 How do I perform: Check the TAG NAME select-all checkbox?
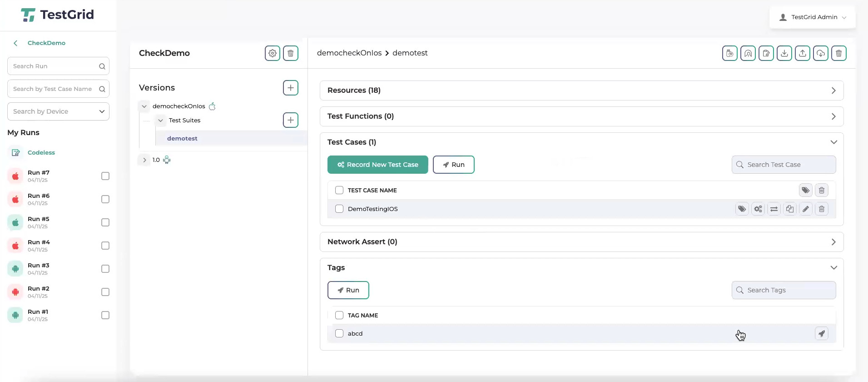[339, 315]
